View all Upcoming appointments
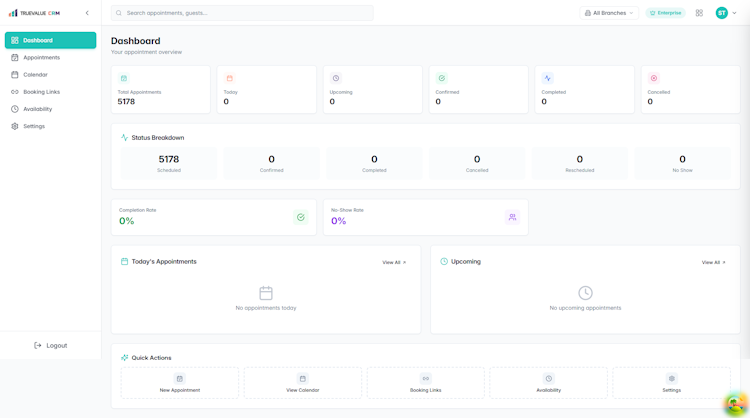 coord(713,263)
